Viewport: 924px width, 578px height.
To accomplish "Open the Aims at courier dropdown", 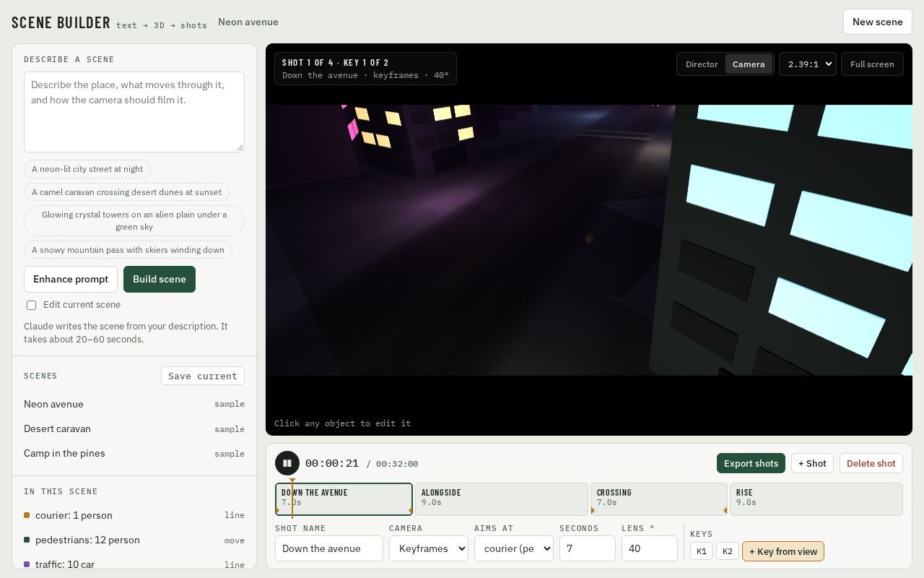I will pyautogui.click(x=513, y=548).
